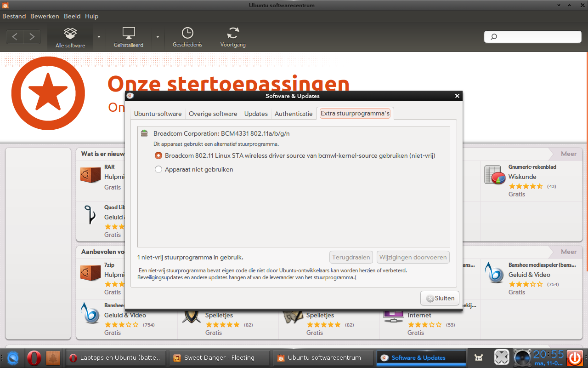Open the Geschiedenis clock icon
588x368 pixels.
pos(187,33)
